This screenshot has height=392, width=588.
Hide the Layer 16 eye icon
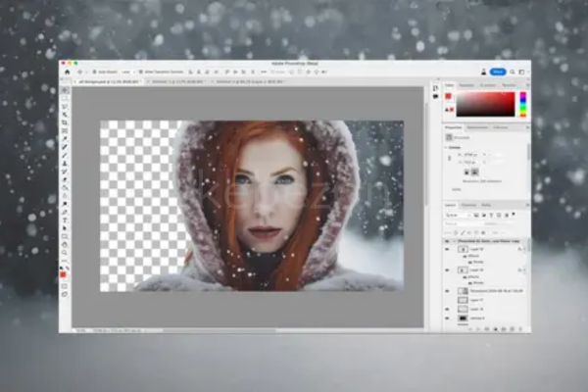click(447, 309)
